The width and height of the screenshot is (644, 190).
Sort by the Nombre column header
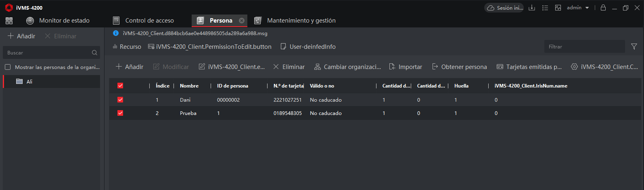pos(189,86)
